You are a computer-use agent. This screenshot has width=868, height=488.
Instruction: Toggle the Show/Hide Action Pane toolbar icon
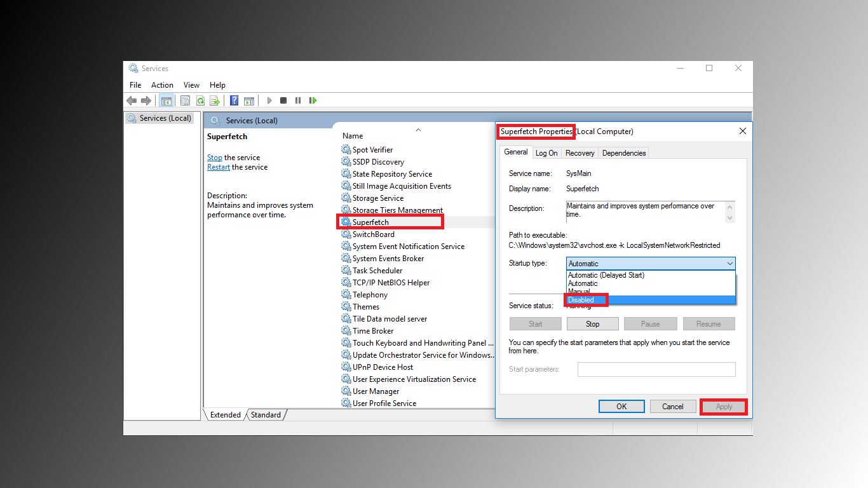pyautogui.click(x=249, y=100)
